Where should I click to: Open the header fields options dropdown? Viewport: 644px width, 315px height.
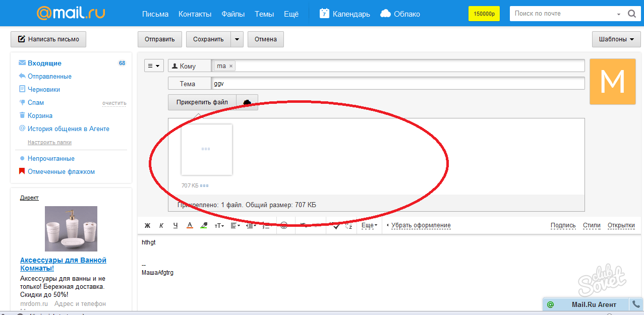click(154, 66)
